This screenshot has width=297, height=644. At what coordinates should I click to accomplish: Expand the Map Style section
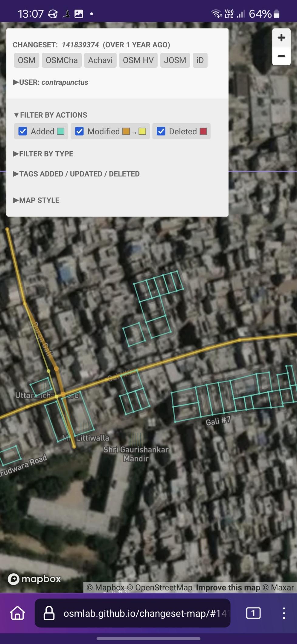(36, 200)
